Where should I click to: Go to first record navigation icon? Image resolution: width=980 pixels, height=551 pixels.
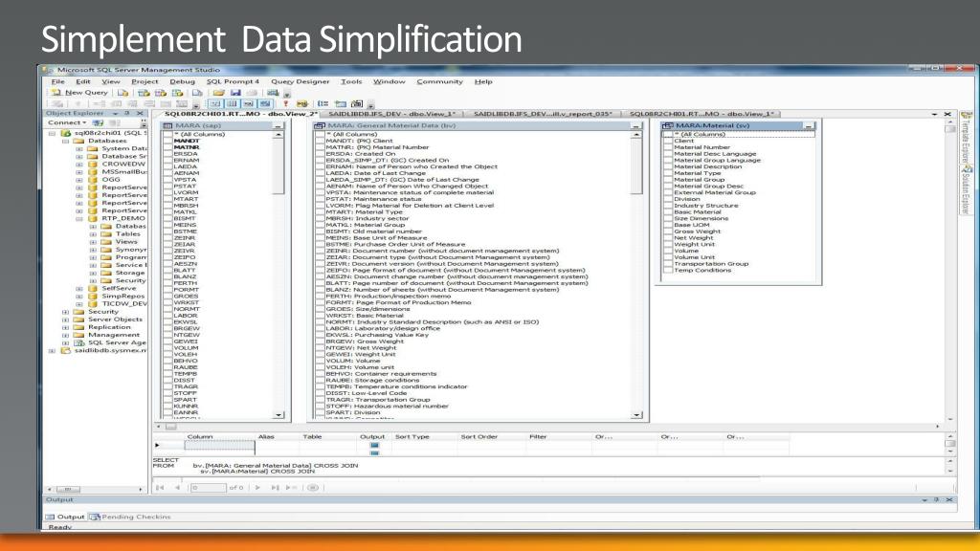[160, 487]
